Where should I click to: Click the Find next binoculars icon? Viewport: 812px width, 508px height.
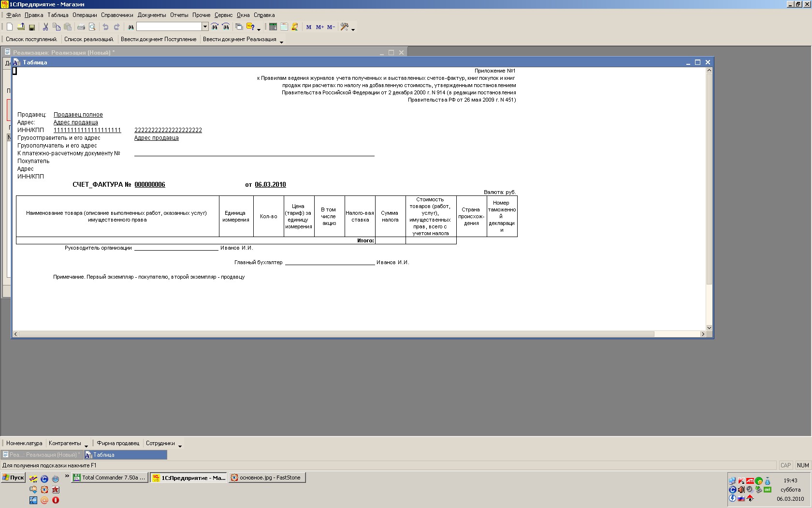pyautogui.click(x=226, y=27)
